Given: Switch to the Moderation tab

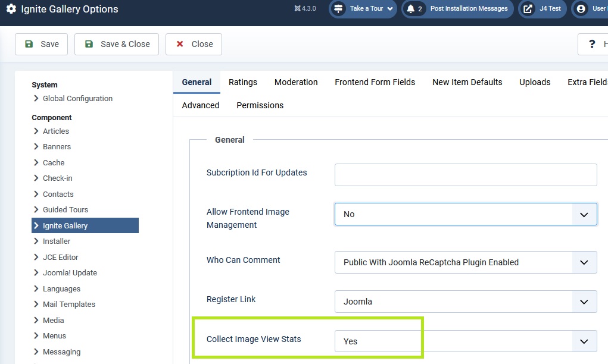Looking at the screenshot, I should tap(296, 82).
